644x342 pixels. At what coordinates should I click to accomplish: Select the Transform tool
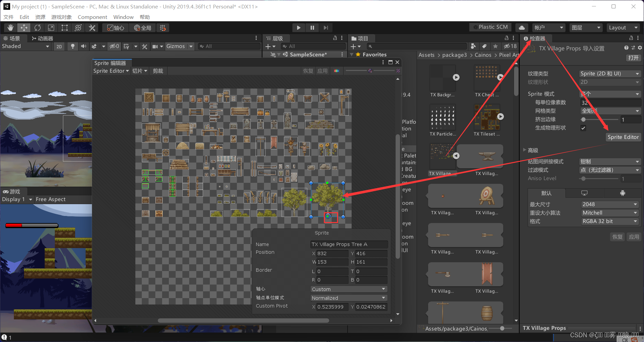(x=78, y=28)
